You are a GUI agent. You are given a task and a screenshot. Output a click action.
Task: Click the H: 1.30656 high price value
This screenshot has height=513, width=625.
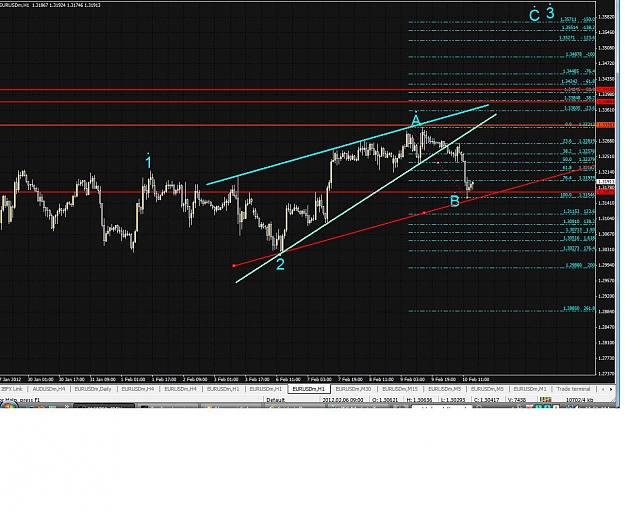point(420,400)
